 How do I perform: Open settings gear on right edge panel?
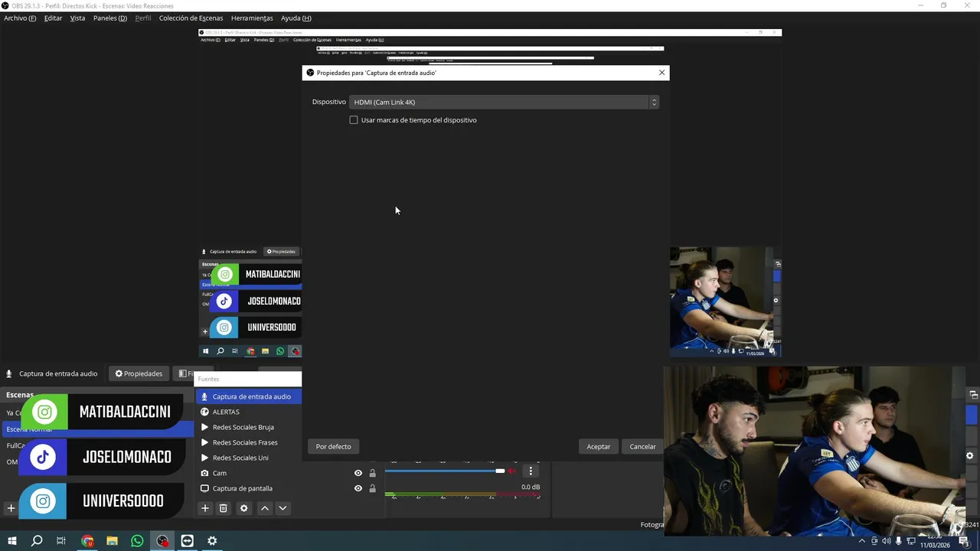click(x=970, y=455)
